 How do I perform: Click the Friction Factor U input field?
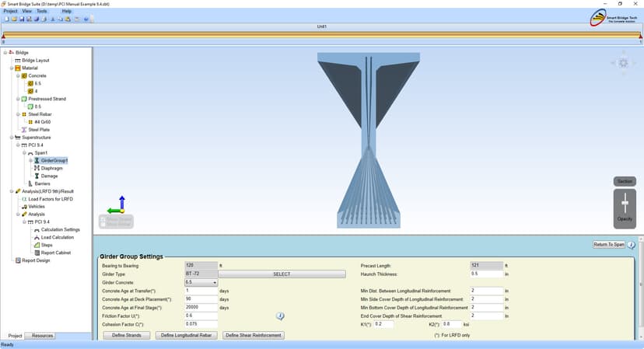[201, 316]
